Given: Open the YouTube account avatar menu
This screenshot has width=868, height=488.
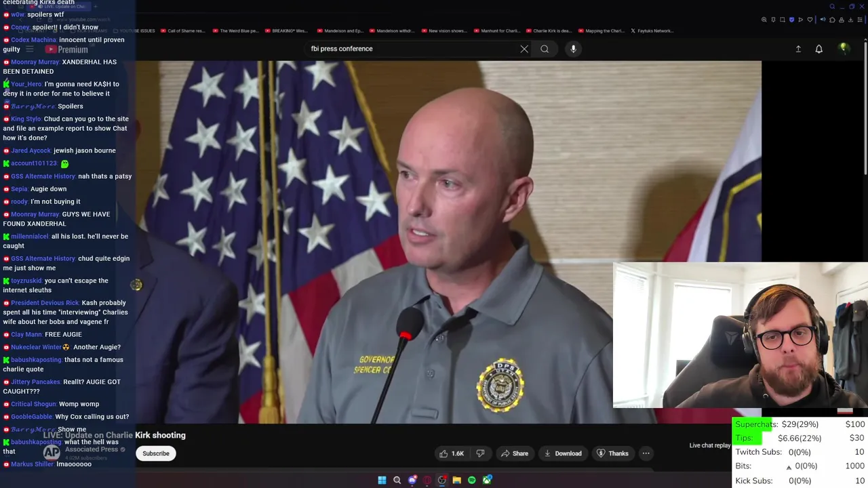Looking at the screenshot, I should (x=844, y=48).
